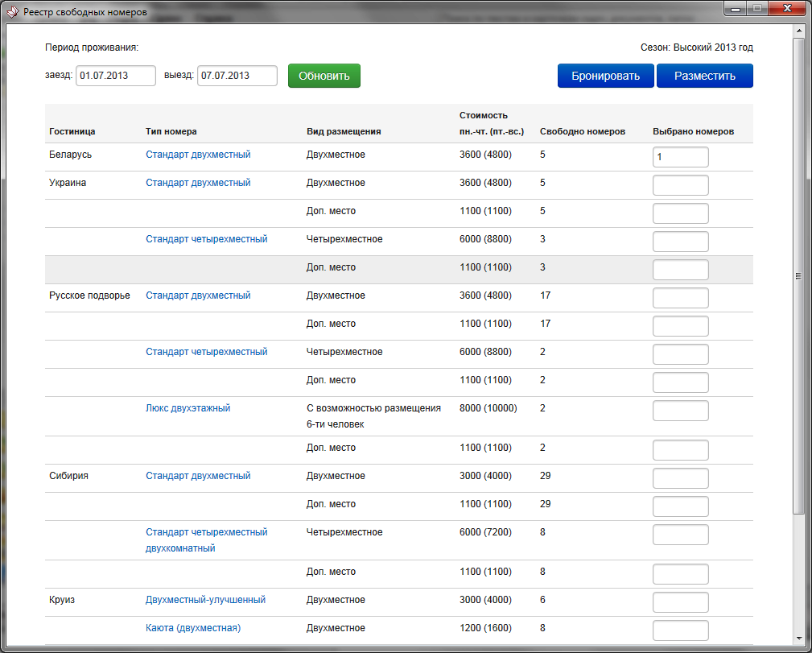This screenshot has width=812, height=653.
Task: Open the Стандарт четырехместный link for Украина
Action: (x=207, y=239)
